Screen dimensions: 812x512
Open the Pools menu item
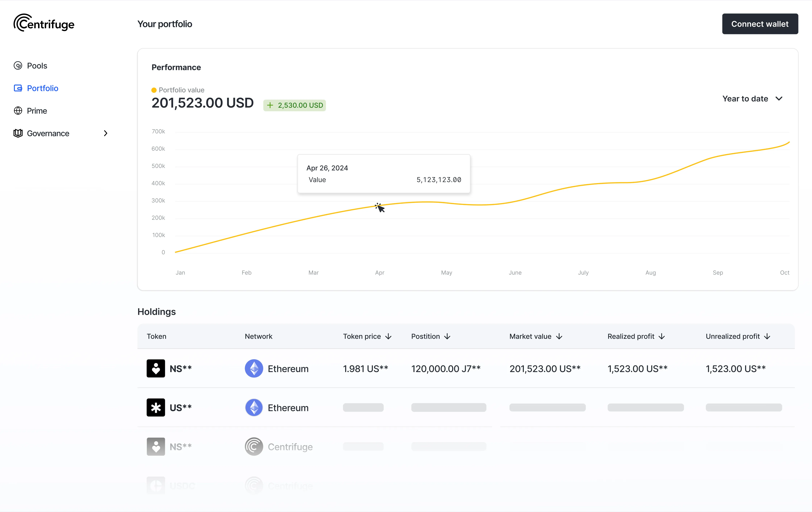point(37,65)
